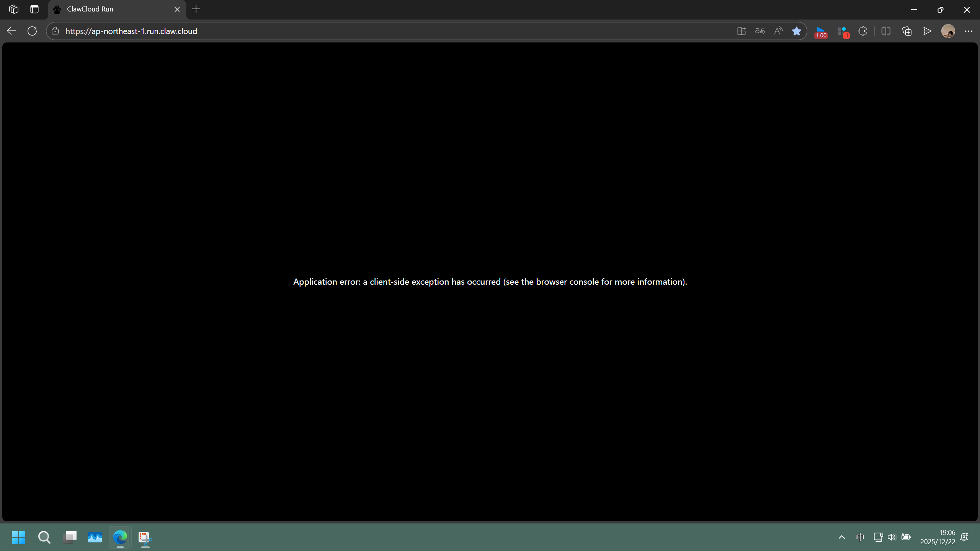Refresh the ClawCloud Run page
This screenshot has width=980, height=551.
tap(32, 31)
